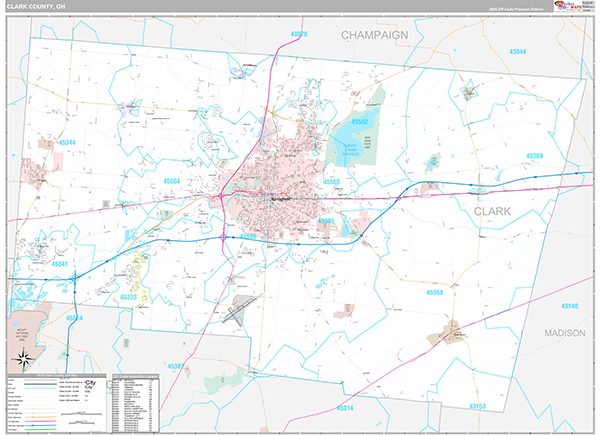Click the highway interchange west of Springfield
The image size is (600, 435).
(x=221, y=196)
